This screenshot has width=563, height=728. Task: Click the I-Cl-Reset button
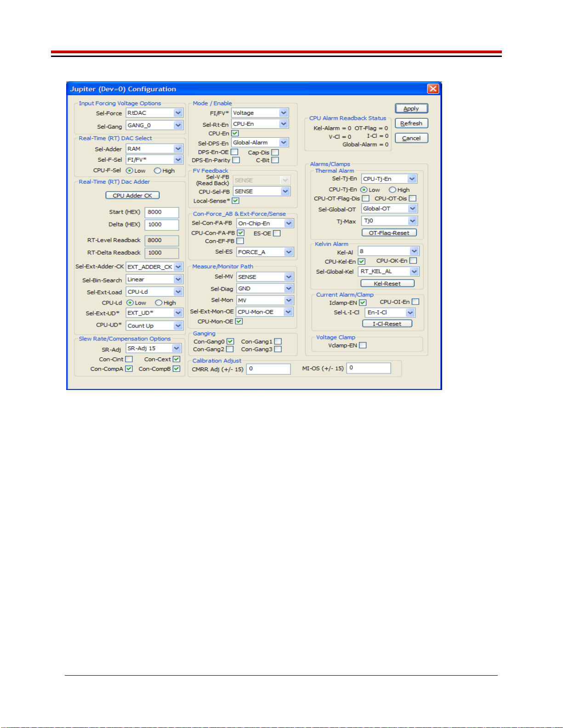(x=387, y=323)
